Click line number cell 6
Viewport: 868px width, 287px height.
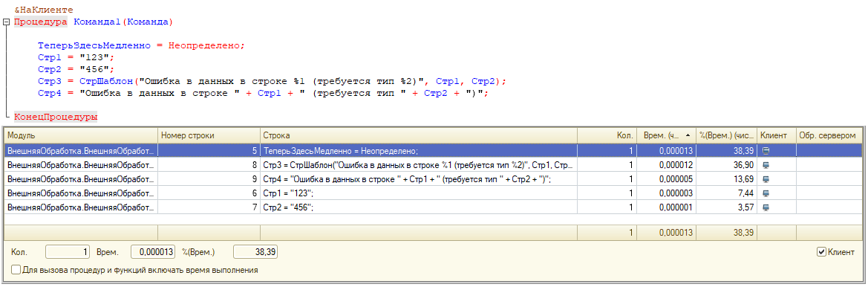[x=209, y=193]
